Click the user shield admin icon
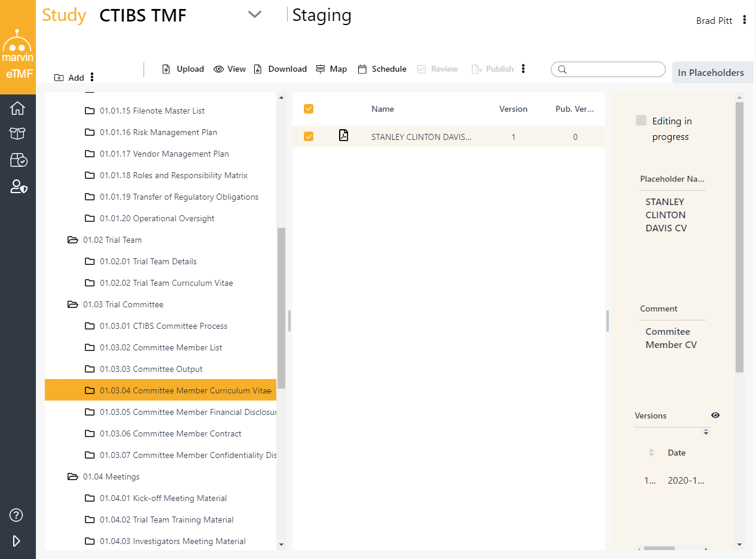This screenshot has height=559, width=756. (x=19, y=187)
